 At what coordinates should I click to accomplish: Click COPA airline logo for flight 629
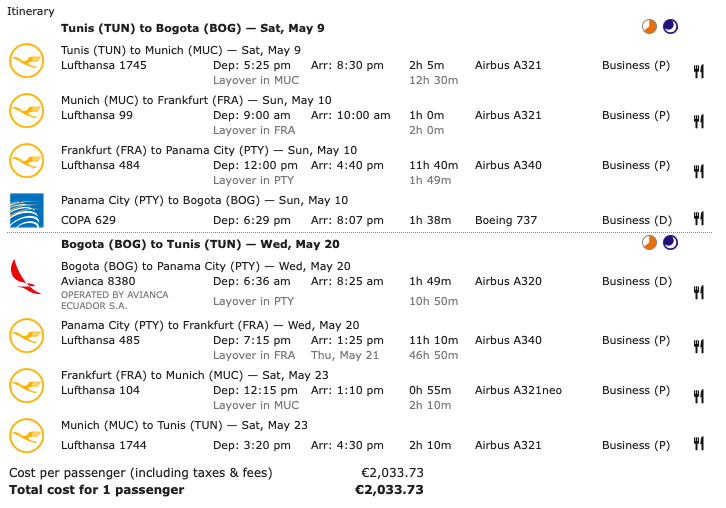pyautogui.click(x=26, y=211)
